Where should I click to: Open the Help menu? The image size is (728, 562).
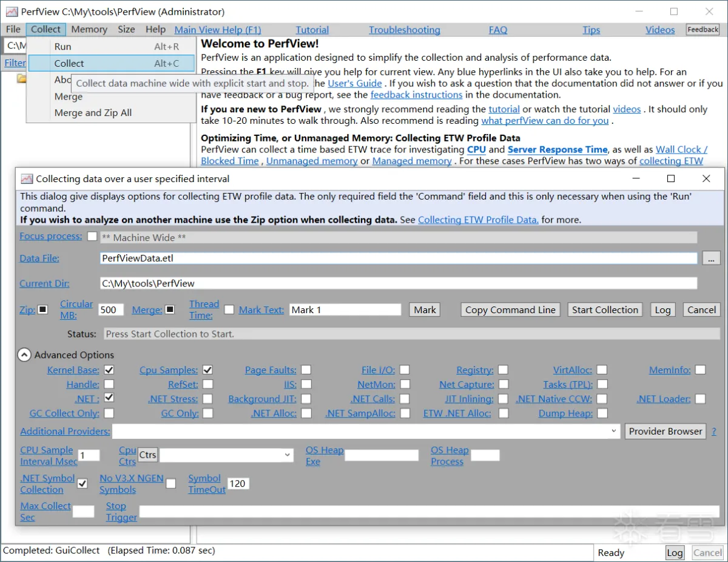point(155,30)
